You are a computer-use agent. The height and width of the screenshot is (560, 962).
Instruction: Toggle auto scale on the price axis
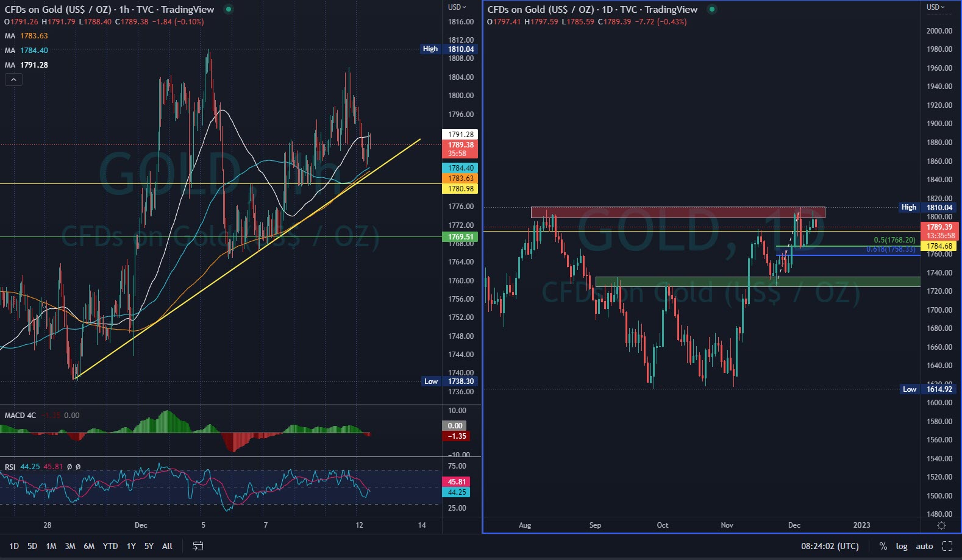click(924, 546)
